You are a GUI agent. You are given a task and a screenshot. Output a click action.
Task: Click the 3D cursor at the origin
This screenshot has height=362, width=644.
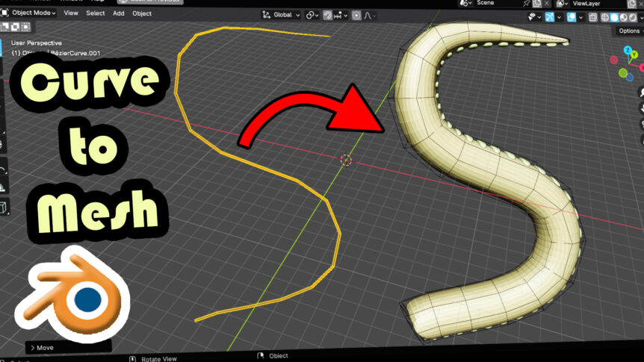coord(346,160)
